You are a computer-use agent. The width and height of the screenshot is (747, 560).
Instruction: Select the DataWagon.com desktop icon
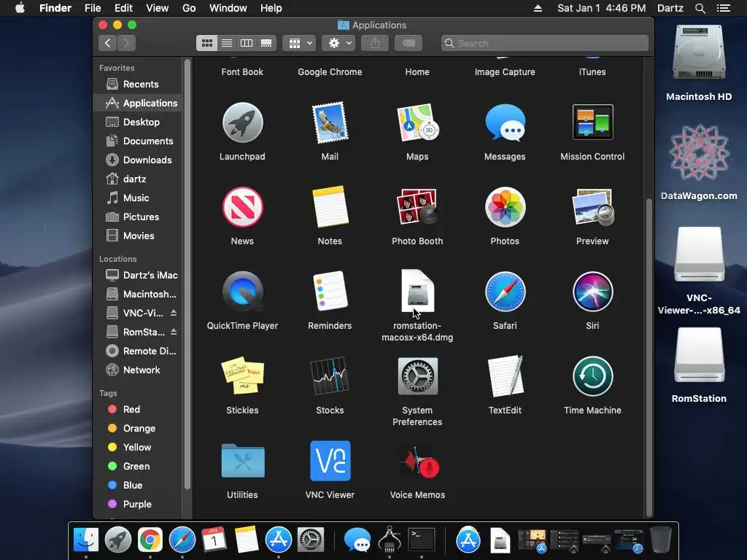699,153
